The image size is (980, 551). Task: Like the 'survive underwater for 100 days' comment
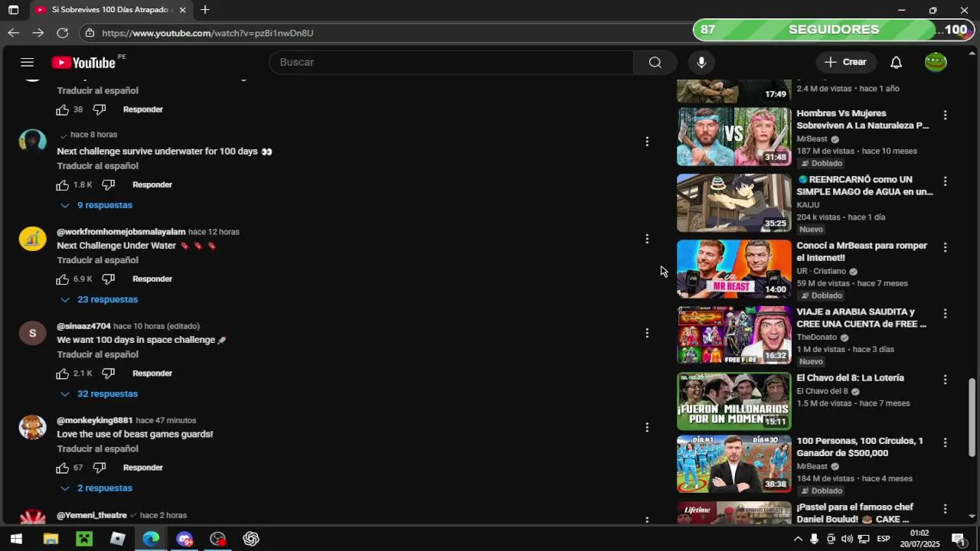[x=63, y=184]
